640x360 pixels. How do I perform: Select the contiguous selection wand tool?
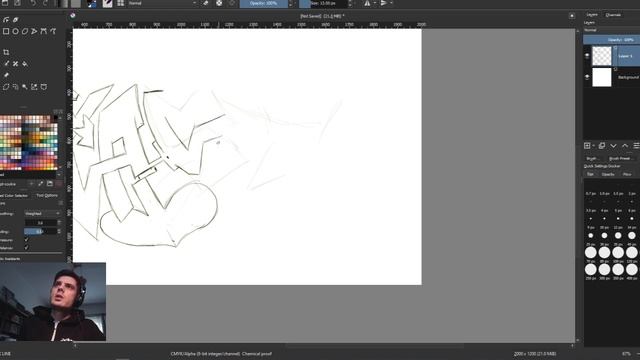point(25,87)
